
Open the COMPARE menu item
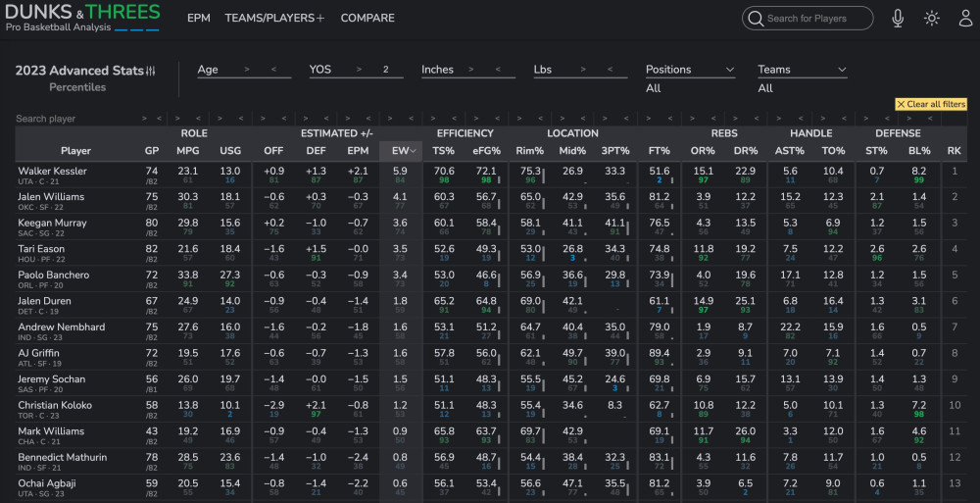[x=367, y=19]
